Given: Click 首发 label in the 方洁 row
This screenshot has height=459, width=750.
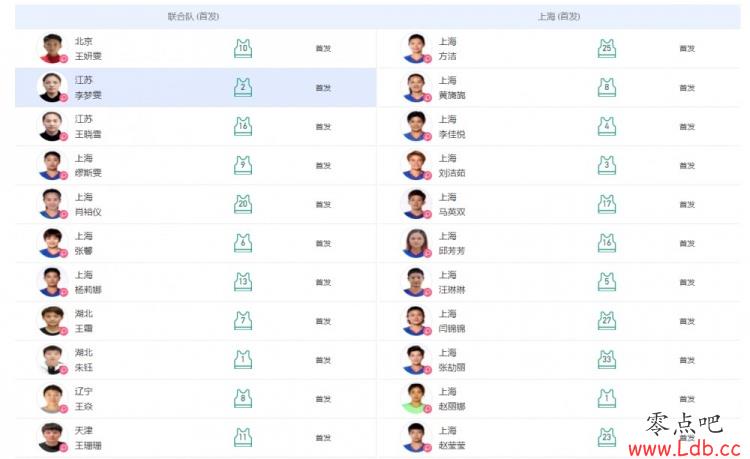Looking at the screenshot, I should [687, 48].
